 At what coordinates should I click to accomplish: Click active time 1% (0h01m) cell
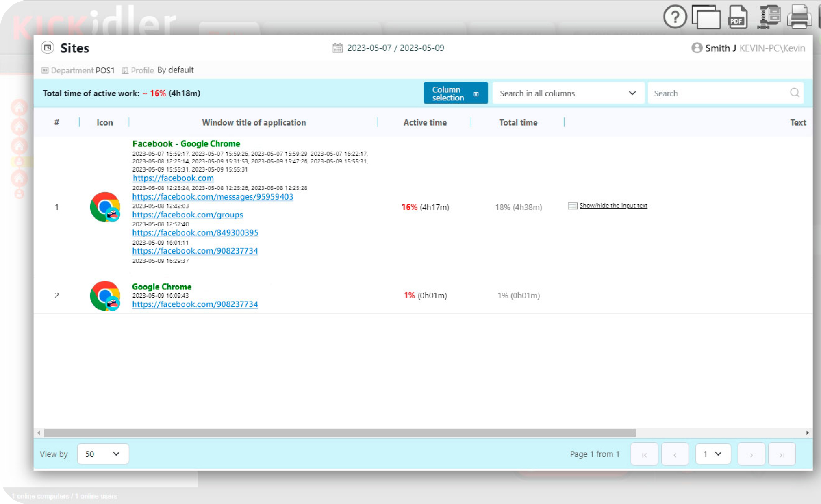point(425,295)
